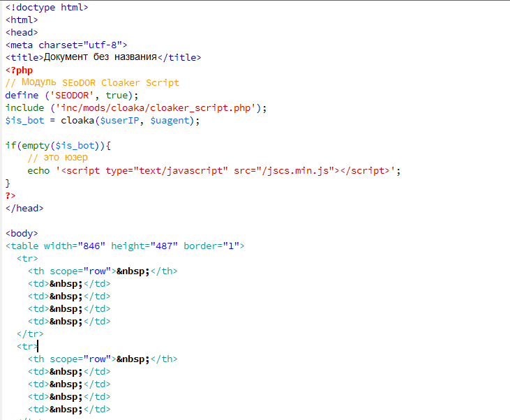
Task: Place cursor on the closing </head> tag
Action: [24, 209]
